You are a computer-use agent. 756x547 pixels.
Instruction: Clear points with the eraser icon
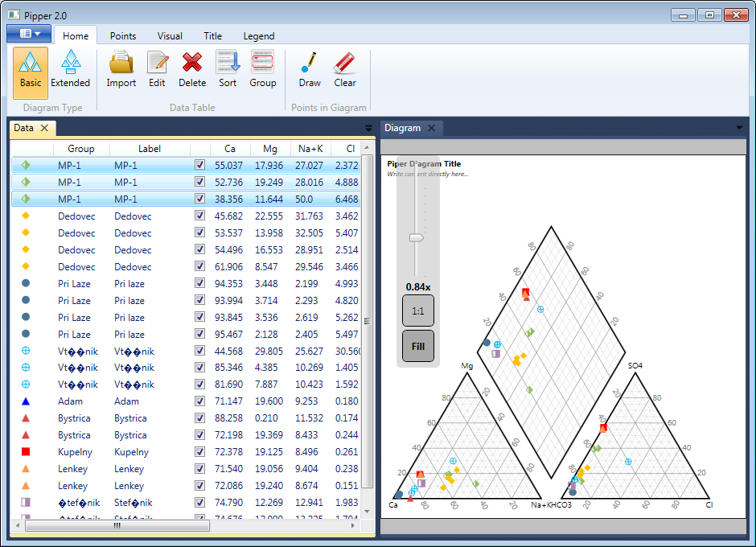click(345, 69)
